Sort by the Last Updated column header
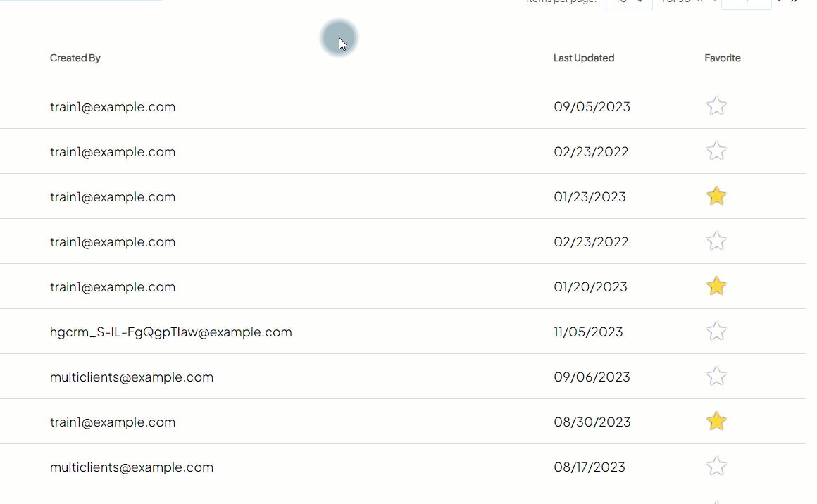817x504 pixels. click(x=584, y=58)
